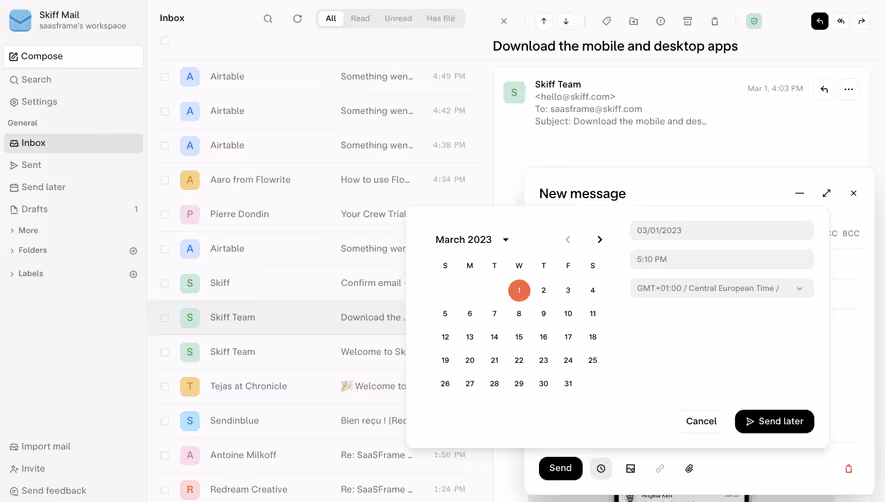Click the Cancel button in scheduler
The image size is (885, 502).
701,421
